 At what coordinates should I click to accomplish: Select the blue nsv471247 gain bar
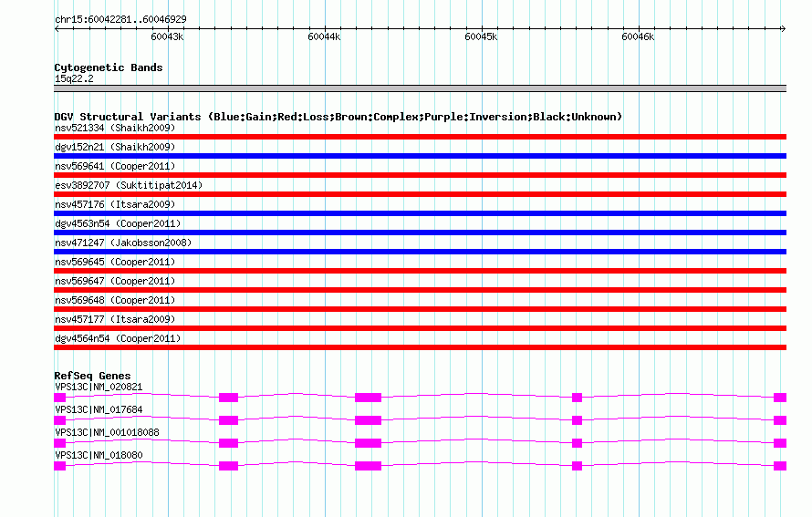[x=420, y=252]
